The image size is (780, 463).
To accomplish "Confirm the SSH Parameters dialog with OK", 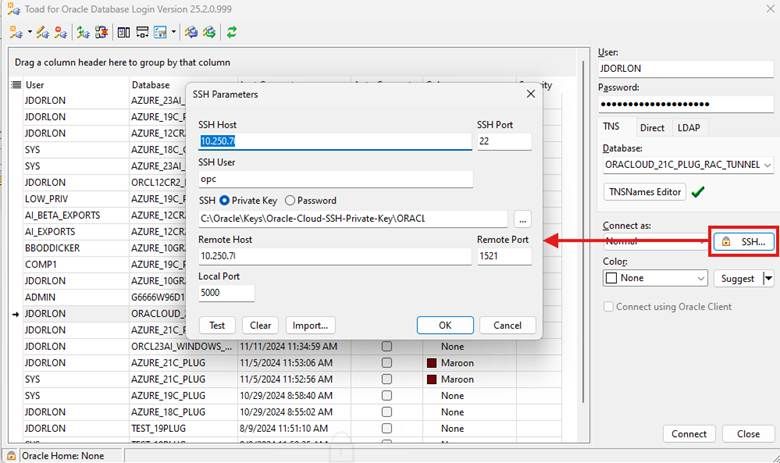I will [x=445, y=325].
